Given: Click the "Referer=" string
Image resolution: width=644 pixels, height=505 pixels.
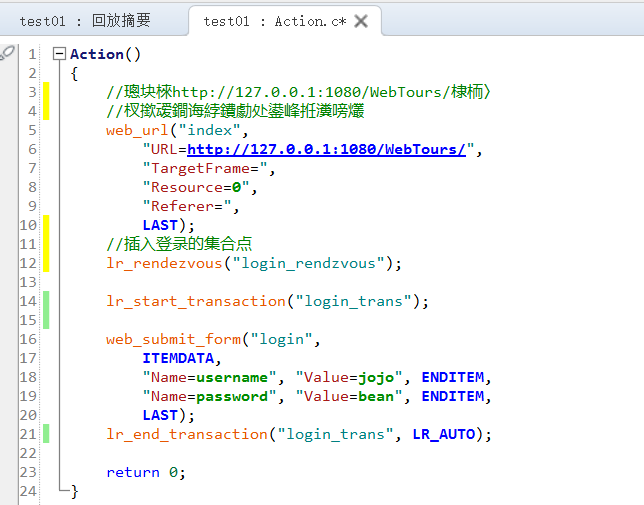Looking at the screenshot, I should click(x=187, y=206).
